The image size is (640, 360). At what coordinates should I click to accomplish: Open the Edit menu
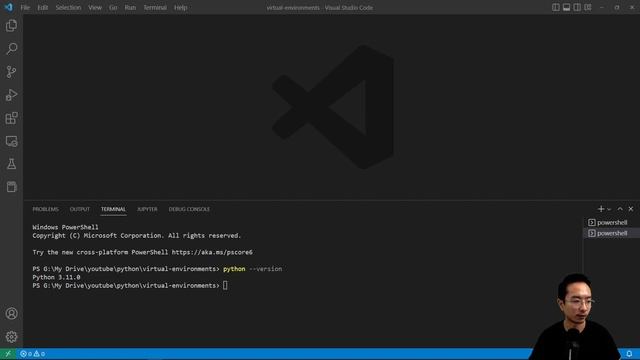42,7
